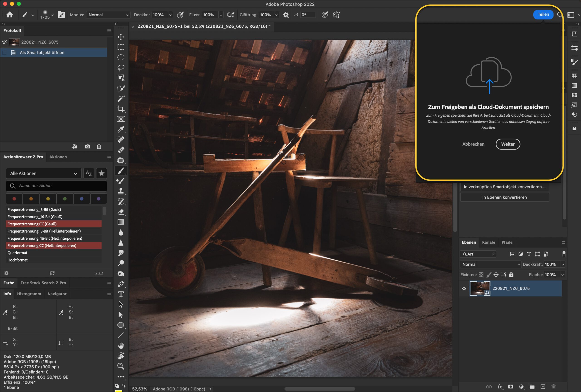
Task: Open the Deckkraft dropdown in the Ebenen panel
Action: coord(563,264)
